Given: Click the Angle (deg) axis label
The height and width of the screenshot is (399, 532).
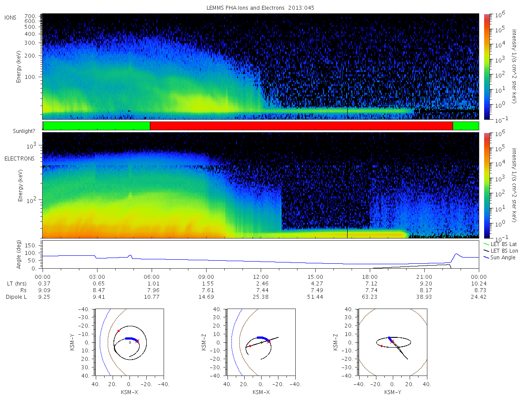Looking at the screenshot, I should (19, 255).
